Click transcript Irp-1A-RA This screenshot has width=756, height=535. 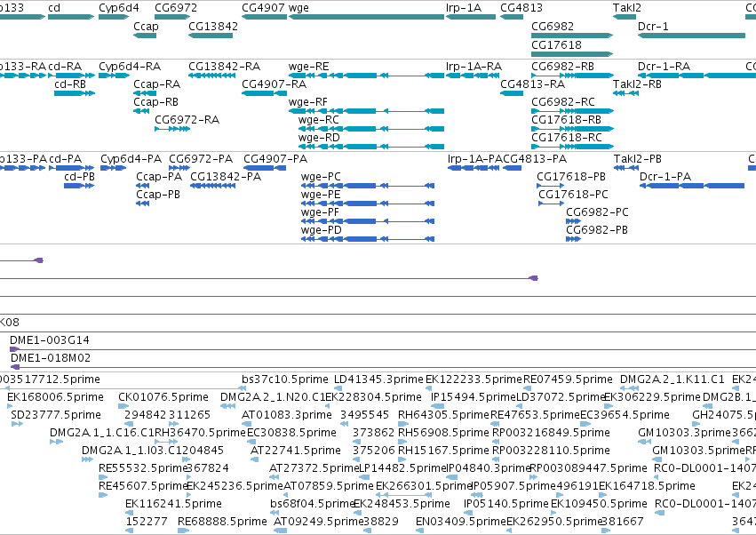[471, 76]
